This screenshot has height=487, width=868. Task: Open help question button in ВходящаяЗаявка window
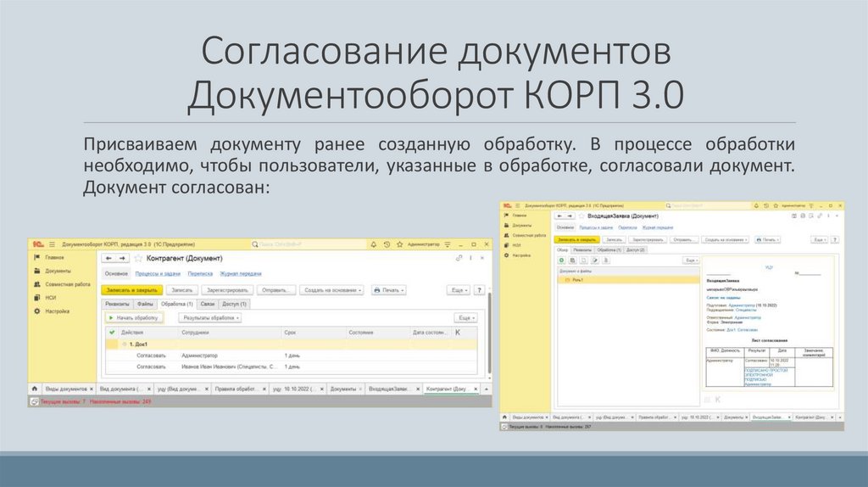[835, 240]
